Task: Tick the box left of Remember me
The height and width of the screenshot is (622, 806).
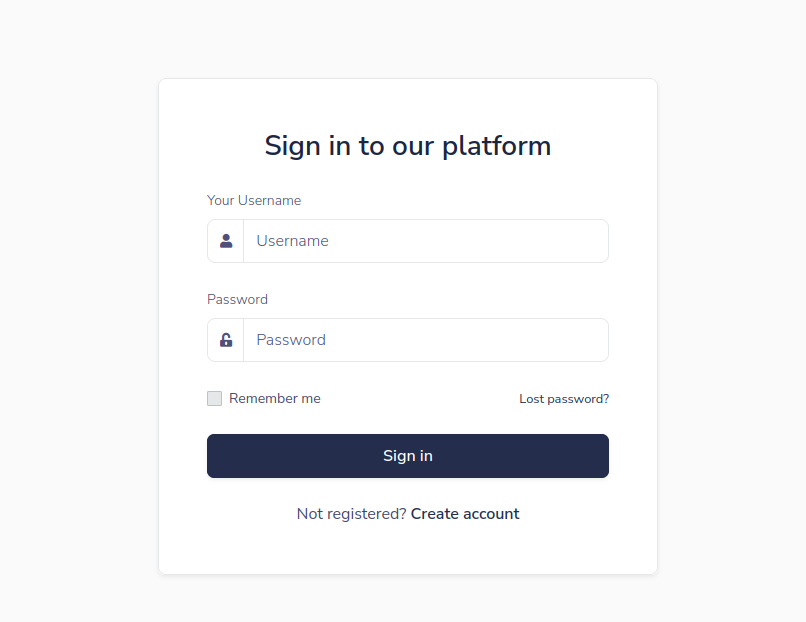Action: click(214, 398)
